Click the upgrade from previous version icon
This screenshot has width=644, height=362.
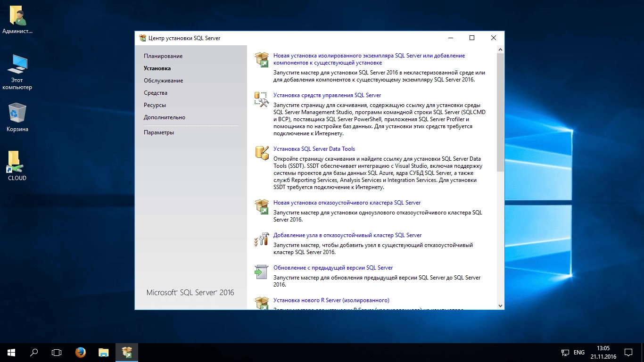click(261, 272)
